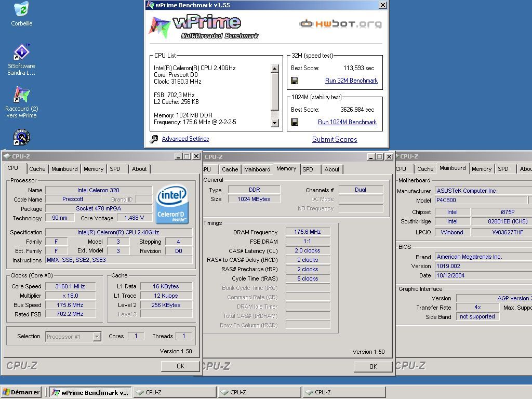Close the wPrime Benchmark window
This screenshot has height=399, width=532.
(x=383, y=5)
